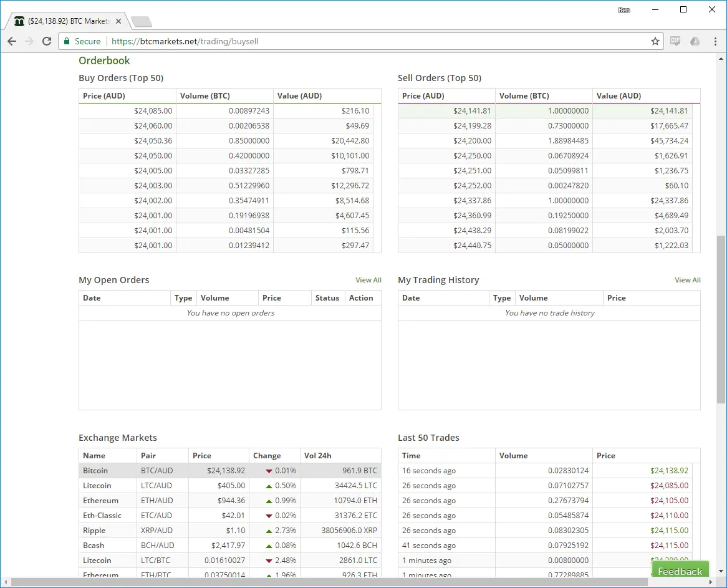Click the sell order priced $24,141.81
Screen dimensions: 727x588
(x=473, y=111)
